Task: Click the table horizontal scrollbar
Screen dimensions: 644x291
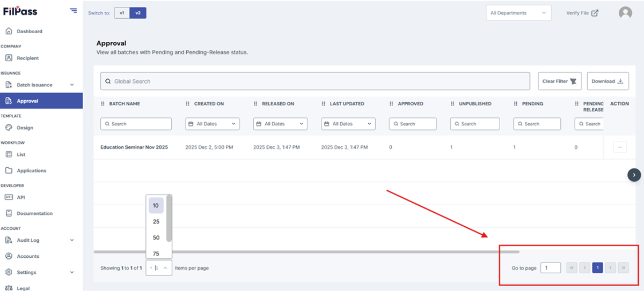Action: point(306,251)
